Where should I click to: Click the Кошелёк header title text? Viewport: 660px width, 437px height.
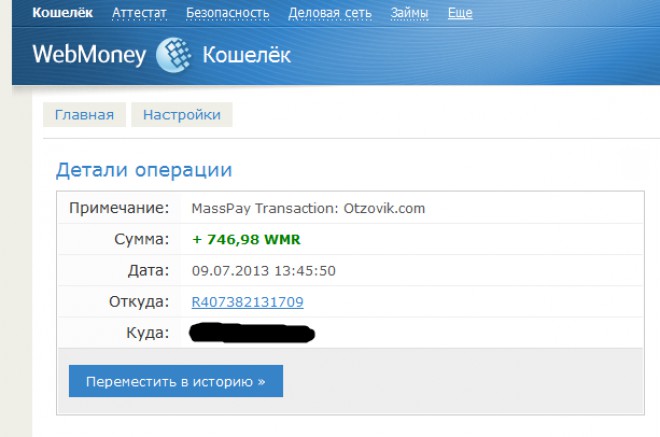click(x=247, y=55)
